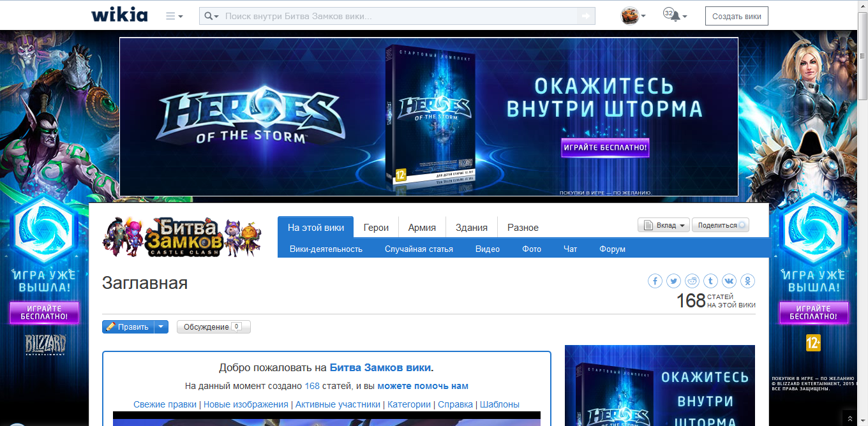Go to Вики-деятельность

326,249
